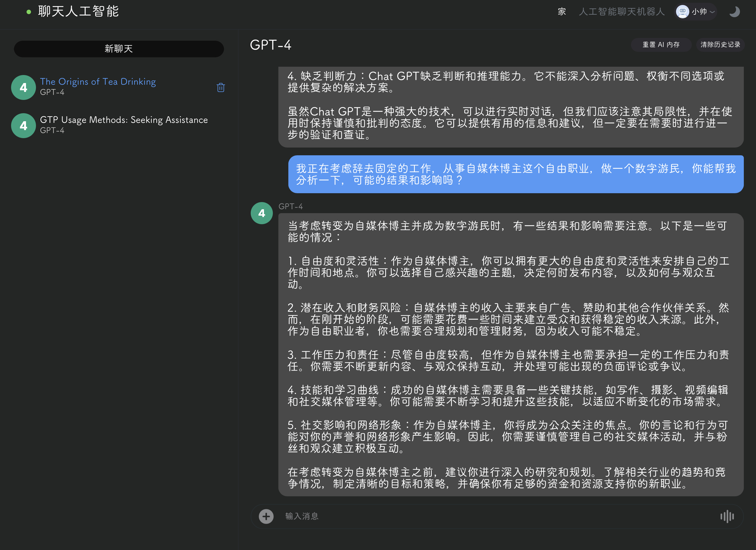
Task: Start voice input waveform icon
Action: tap(727, 516)
